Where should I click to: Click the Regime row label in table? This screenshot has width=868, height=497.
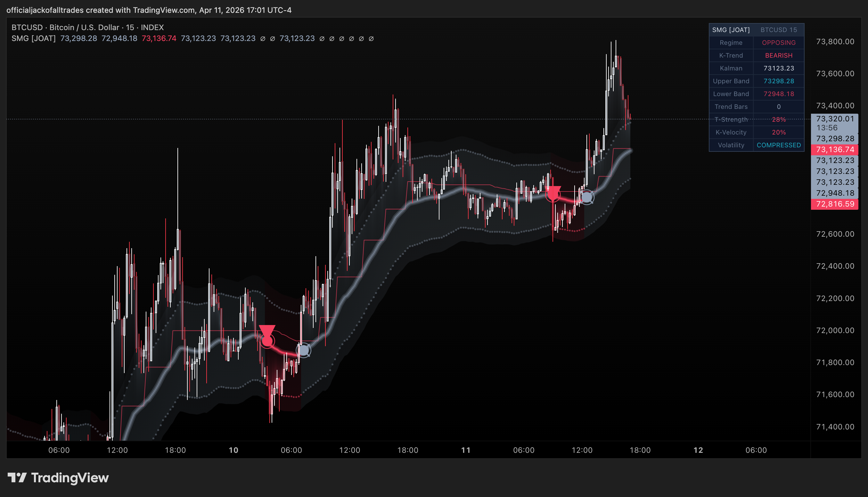(731, 43)
